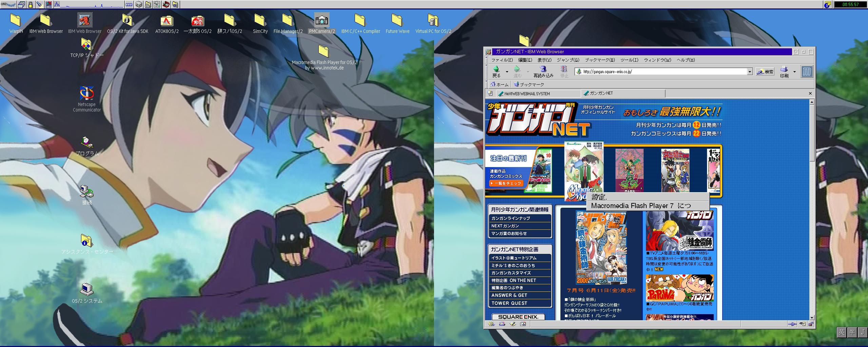Viewport: 868px width, 347px height.
Task: Switch to the NeXtWEB WEBMAIL SYSTEM tab
Action: coord(538,94)
